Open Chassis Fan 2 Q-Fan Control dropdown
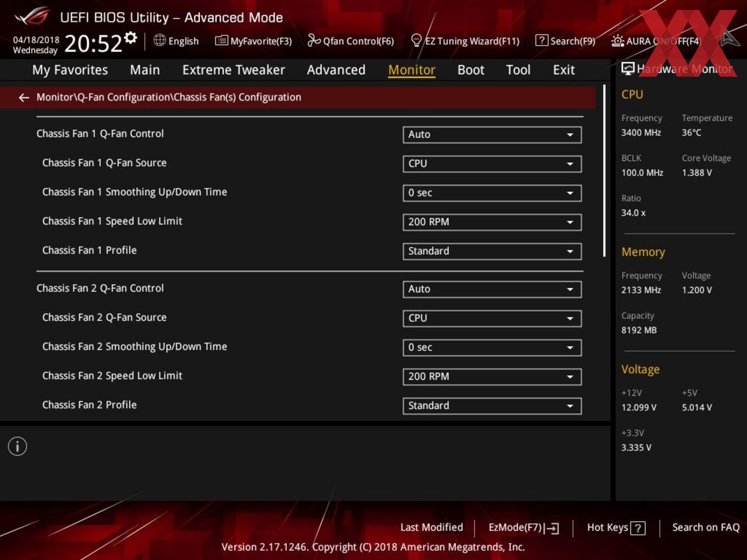 [492, 289]
